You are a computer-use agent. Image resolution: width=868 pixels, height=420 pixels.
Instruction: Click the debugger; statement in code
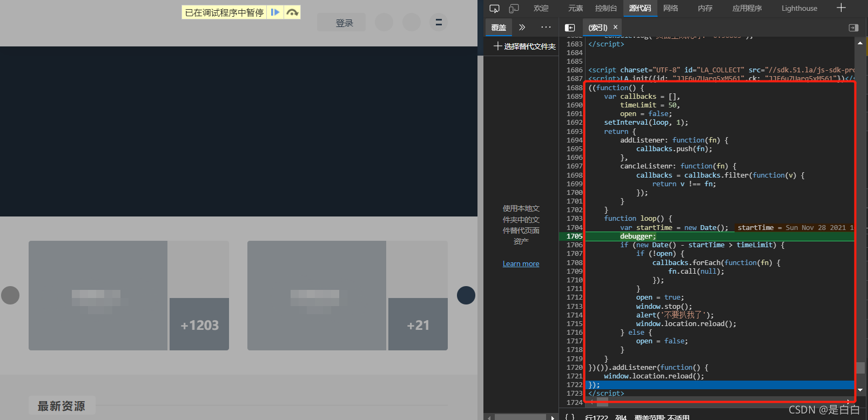(x=638, y=236)
